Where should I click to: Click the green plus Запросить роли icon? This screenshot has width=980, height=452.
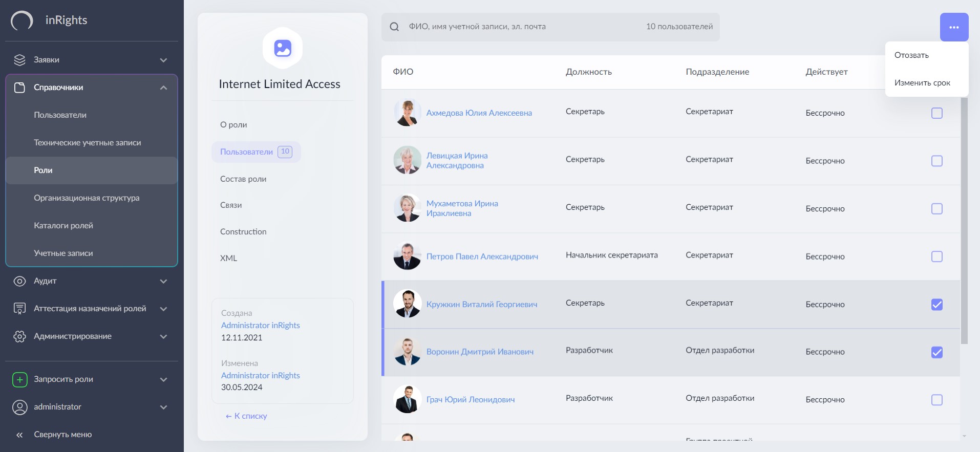[19, 379]
